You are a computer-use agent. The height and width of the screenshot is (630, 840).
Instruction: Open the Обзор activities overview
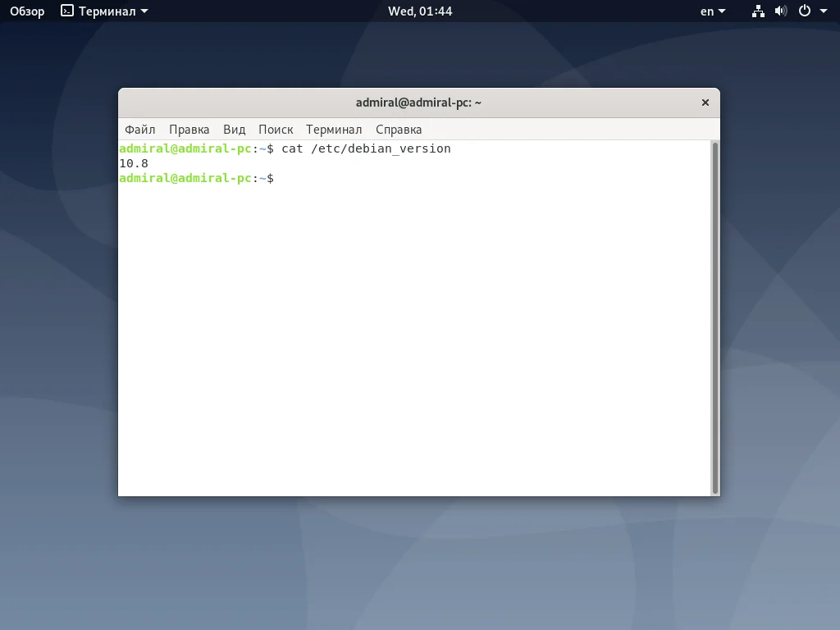pyautogui.click(x=25, y=11)
